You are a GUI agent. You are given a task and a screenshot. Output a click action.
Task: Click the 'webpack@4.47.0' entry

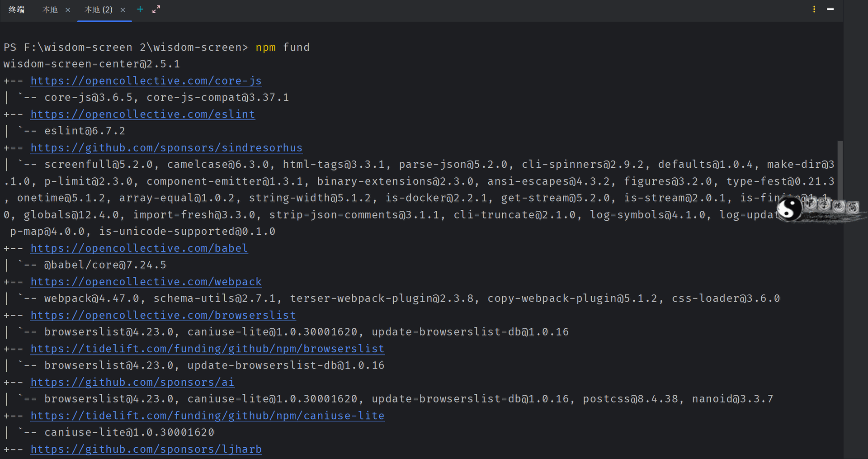pos(92,298)
